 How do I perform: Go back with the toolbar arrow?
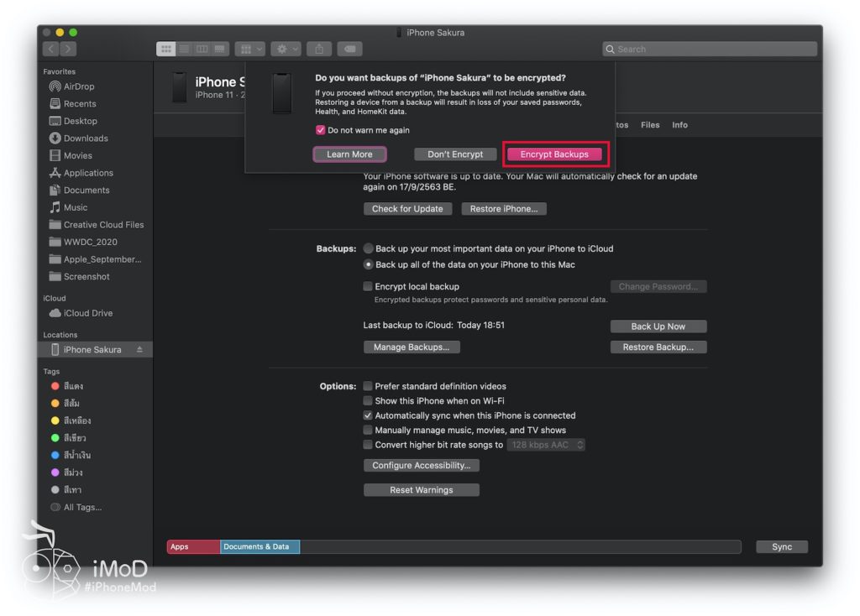50,50
